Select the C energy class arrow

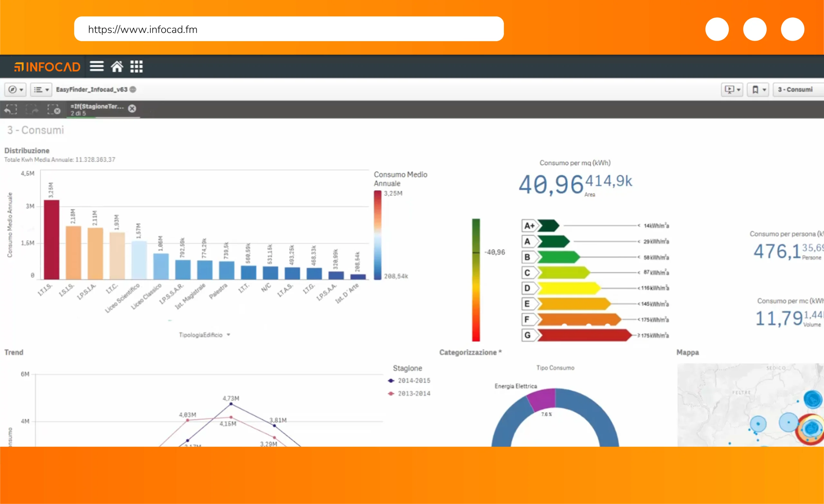click(564, 273)
